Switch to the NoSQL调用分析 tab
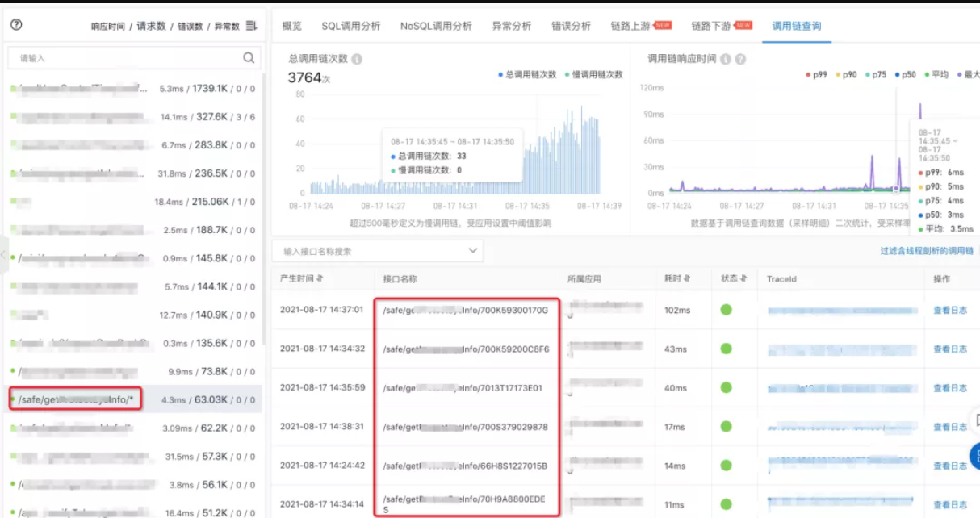 point(436,26)
